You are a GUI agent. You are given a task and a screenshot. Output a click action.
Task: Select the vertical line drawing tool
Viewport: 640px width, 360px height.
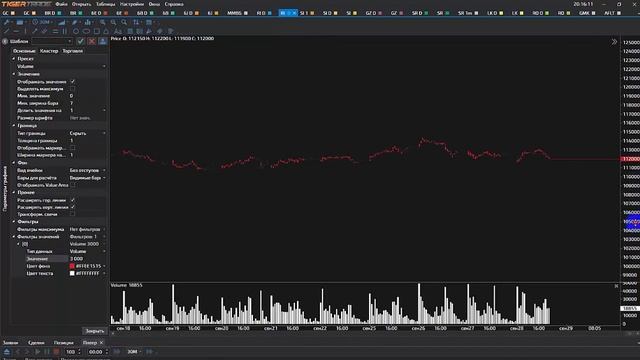(x=25, y=31)
